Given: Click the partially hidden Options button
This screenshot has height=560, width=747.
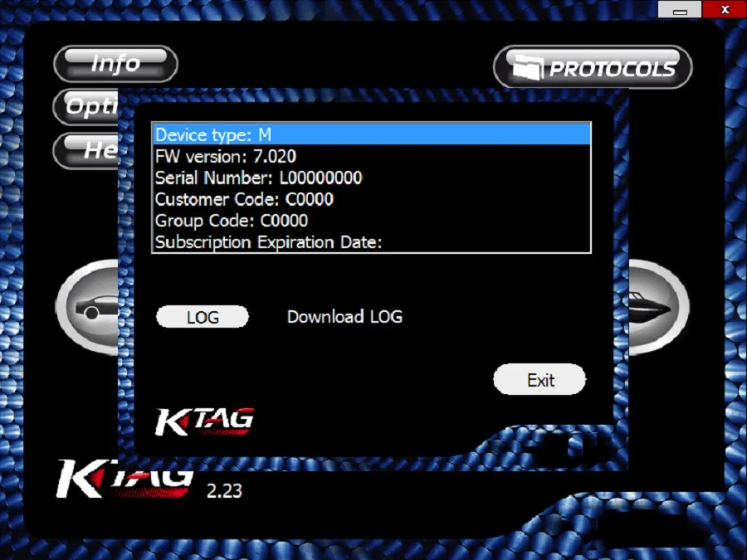Looking at the screenshot, I should coord(85,107).
